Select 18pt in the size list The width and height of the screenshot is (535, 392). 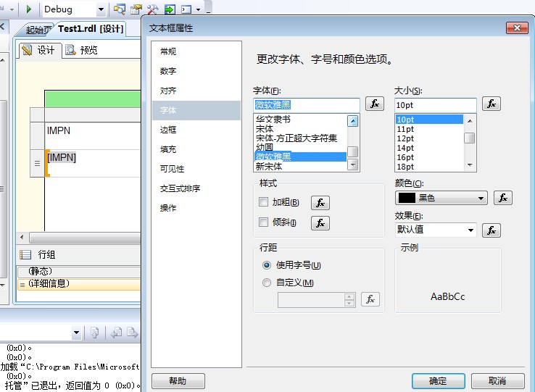click(429, 167)
